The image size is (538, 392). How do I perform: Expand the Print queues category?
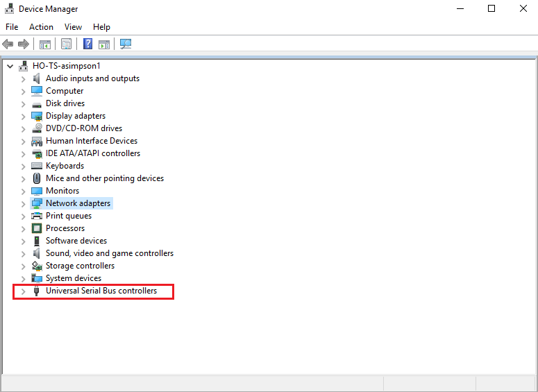pyautogui.click(x=23, y=216)
